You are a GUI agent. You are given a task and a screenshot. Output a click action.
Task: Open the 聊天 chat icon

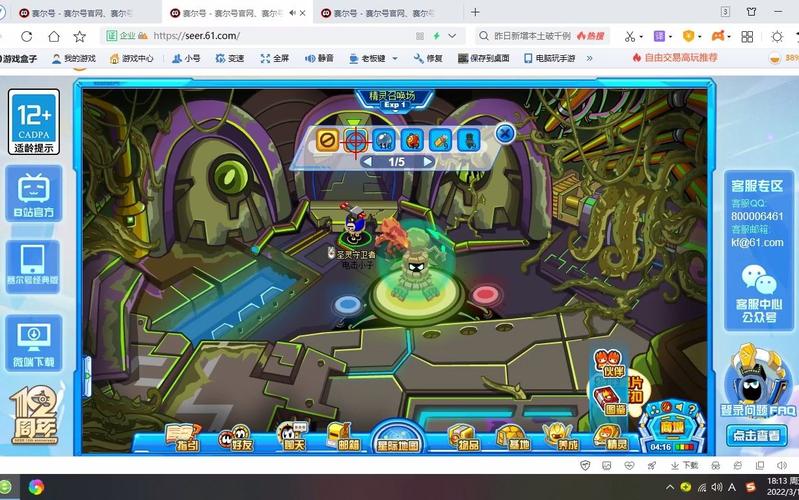click(292, 437)
